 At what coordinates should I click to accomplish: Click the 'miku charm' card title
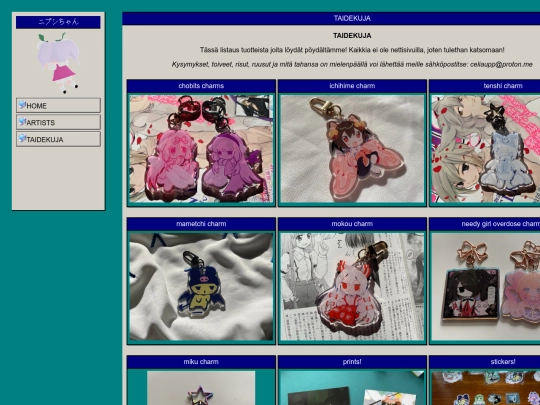pos(201,362)
